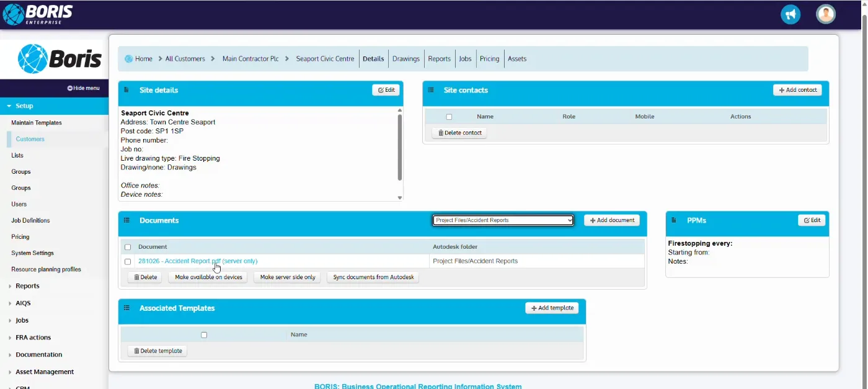Viewport: 868px width, 389px height.
Task: Switch to the Drawings tab
Action: 406,59
